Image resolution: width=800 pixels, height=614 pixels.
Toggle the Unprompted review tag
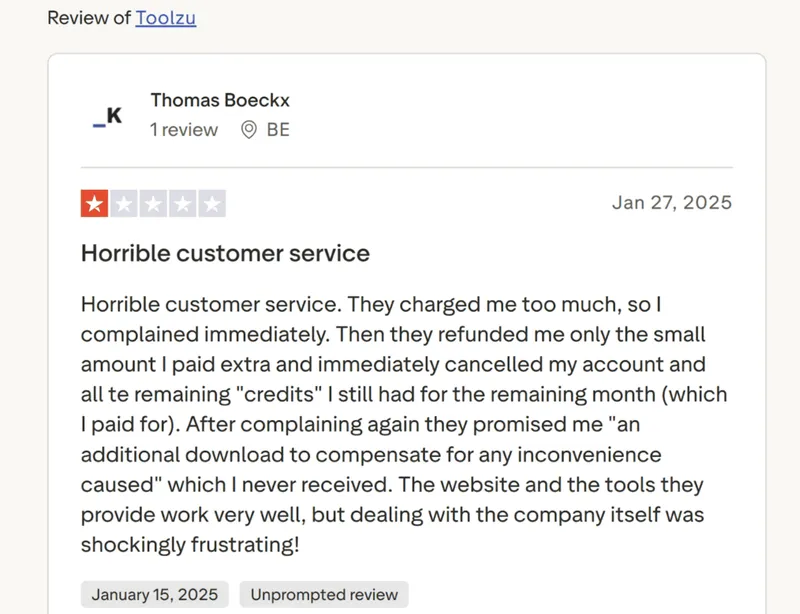pyautogui.click(x=322, y=593)
